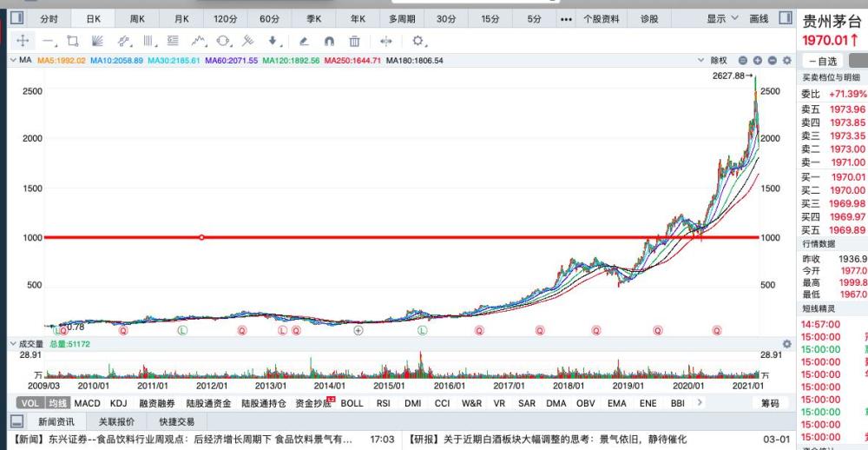Select the wave pattern drawing tool
This screenshot has width=868, height=450.
point(199,41)
